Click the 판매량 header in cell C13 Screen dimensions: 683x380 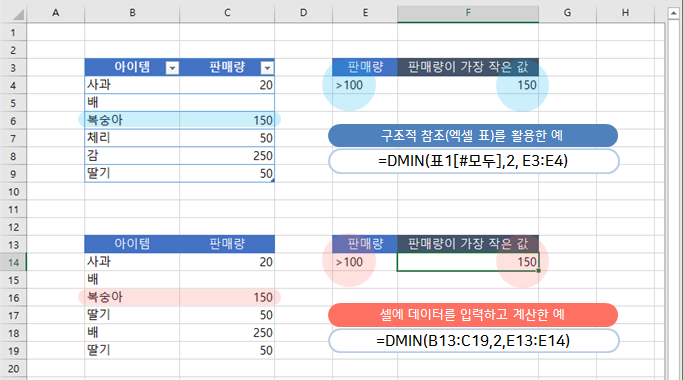pos(227,244)
